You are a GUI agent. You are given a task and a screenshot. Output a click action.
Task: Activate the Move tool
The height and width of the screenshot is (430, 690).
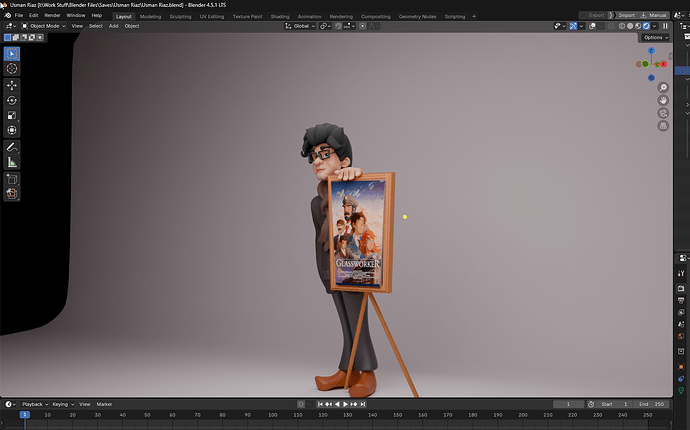[12, 85]
